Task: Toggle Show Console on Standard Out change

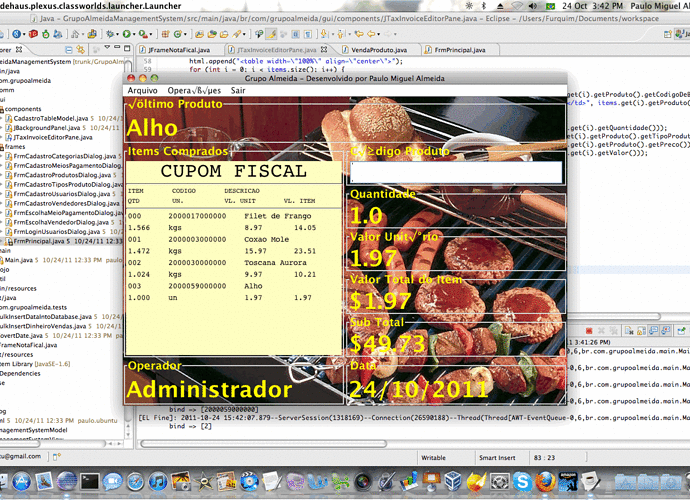Action: pos(654,331)
